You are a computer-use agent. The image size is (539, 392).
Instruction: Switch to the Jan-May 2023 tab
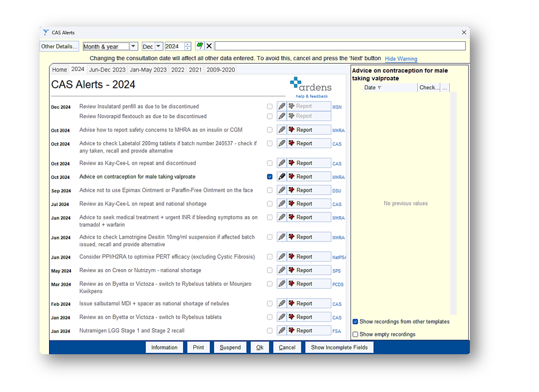(148, 70)
